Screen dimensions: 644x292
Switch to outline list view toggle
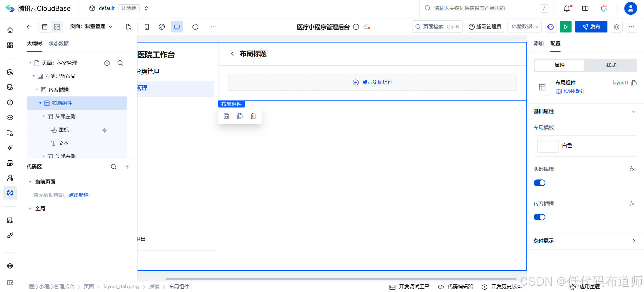[x=45, y=27]
